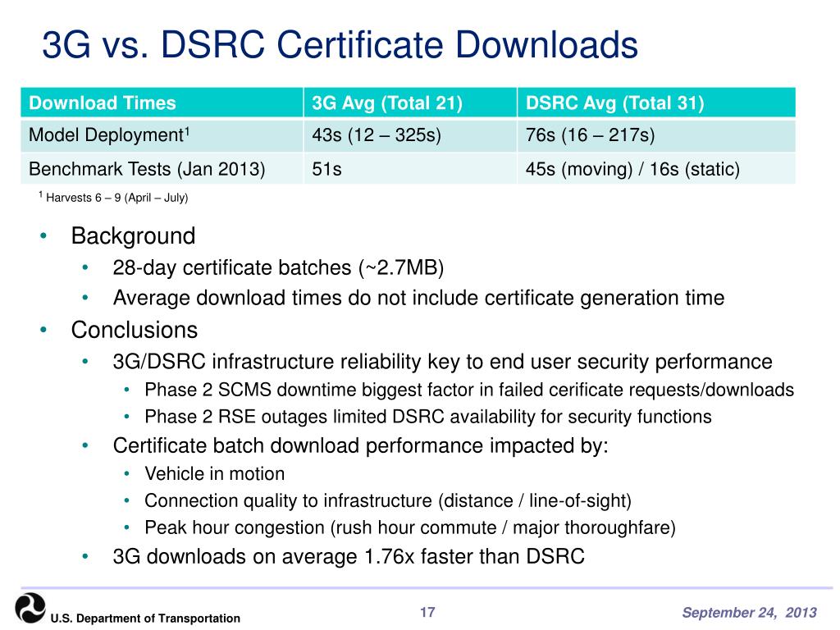Click the "Vehicle in motion" sub-bullet
Viewport: 840px width, 630px height.
pos(214,474)
